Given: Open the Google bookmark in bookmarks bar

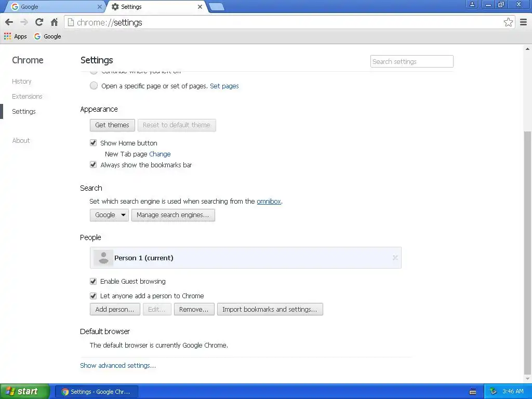Looking at the screenshot, I should tap(47, 36).
